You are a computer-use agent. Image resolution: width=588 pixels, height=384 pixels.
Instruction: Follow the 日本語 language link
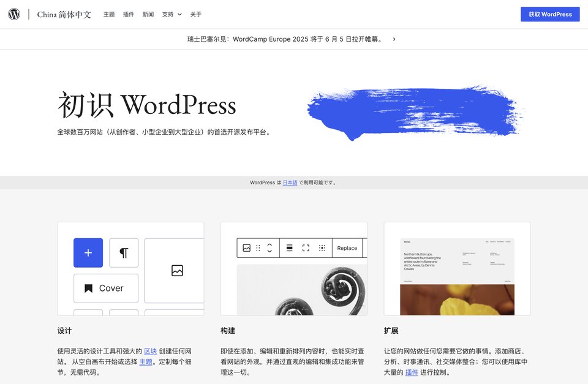click(290, 183)
